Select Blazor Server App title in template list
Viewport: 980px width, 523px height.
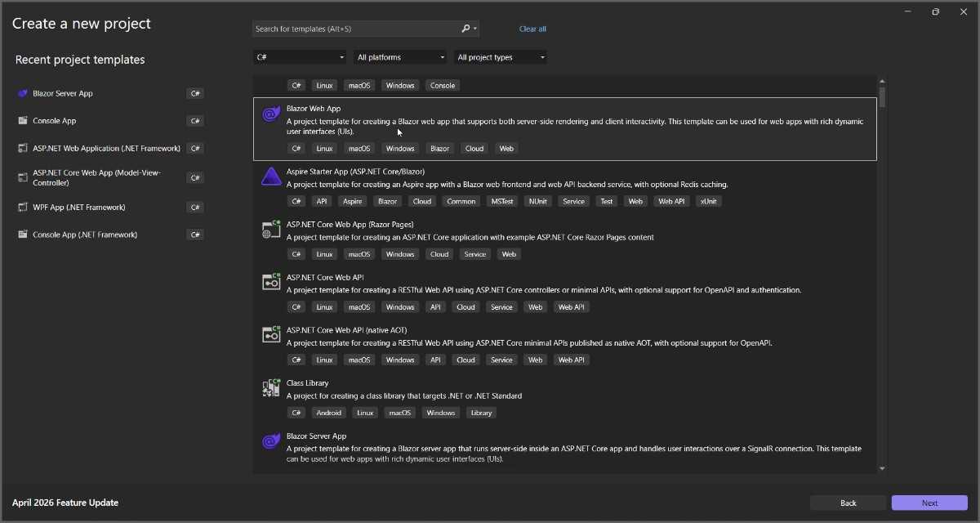[316, 436]
